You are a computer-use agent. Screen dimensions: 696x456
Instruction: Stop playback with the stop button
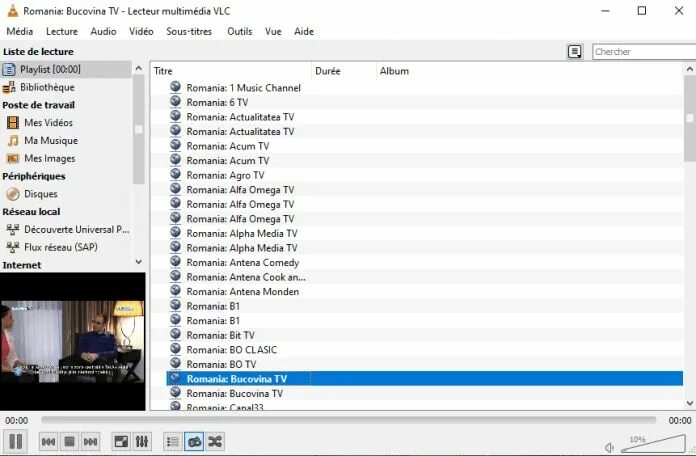(x=69, y=441)
